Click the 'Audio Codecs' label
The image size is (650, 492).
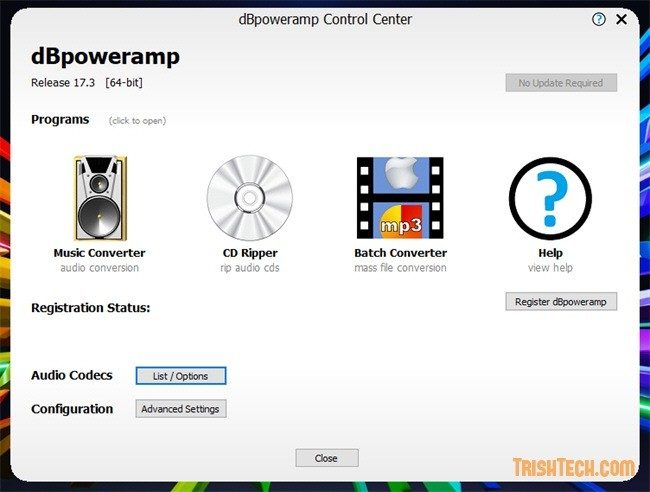pyautogui.click(x=72, y=376)
